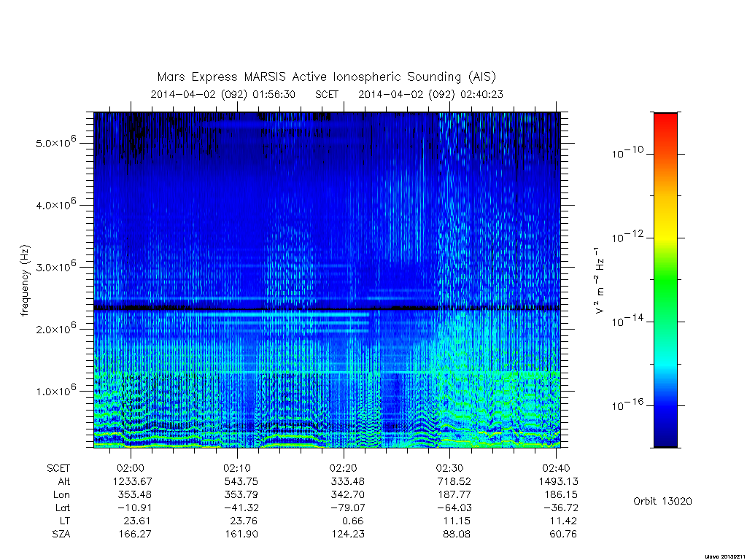The image size is (747, 560).
Task: Click the Orbit 13020 label
Action: [662, 501]
